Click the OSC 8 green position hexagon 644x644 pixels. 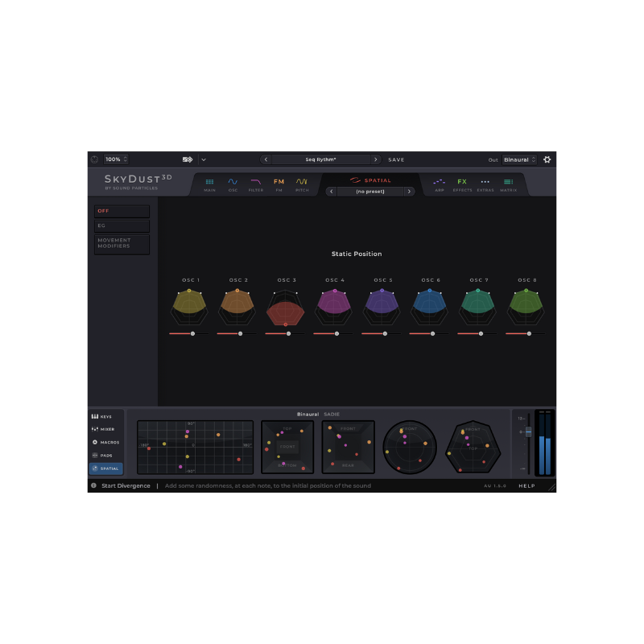(526, 308)
